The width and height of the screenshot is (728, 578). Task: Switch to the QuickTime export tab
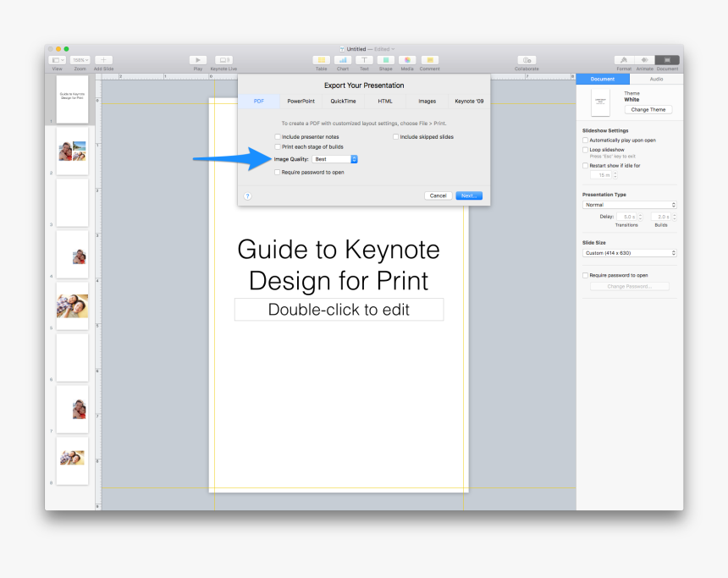(x=343, y=102)
